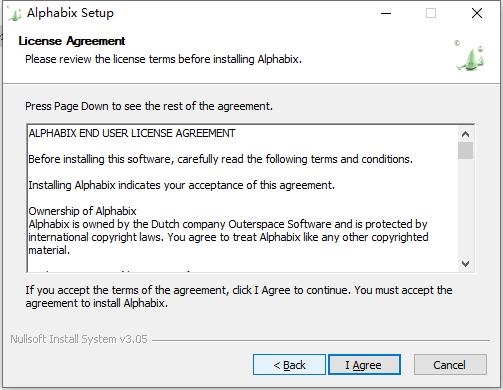Image resolution: width=503 pixels, height=390 pixels.
Task: Click the 'License Agreement' page heading
Action: [x=72, y=41]
